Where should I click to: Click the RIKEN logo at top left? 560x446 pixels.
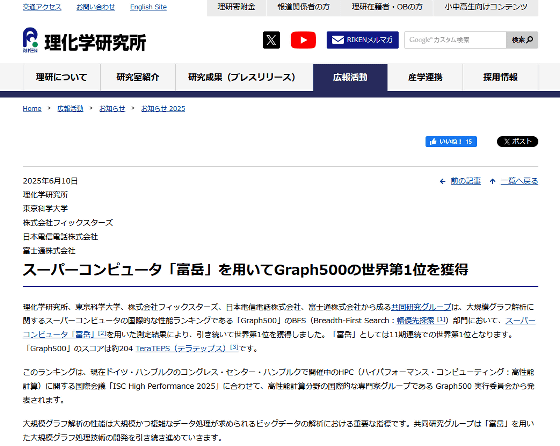tap(84, 41)
